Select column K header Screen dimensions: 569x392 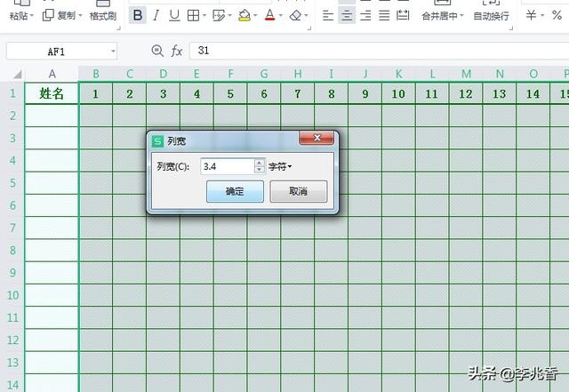point(398,74)
